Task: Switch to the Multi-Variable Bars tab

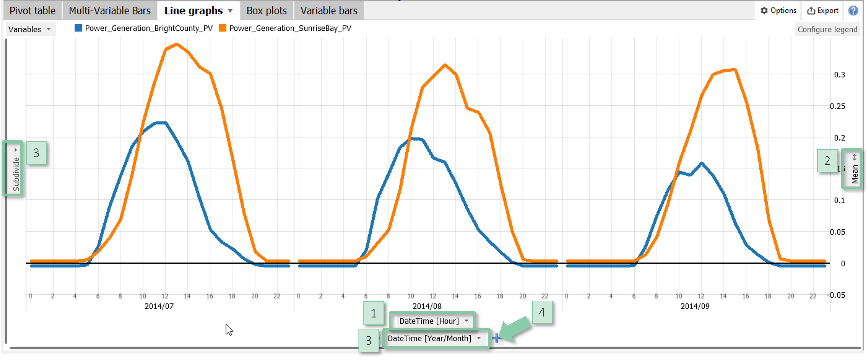Action: (x=109, y=11)
